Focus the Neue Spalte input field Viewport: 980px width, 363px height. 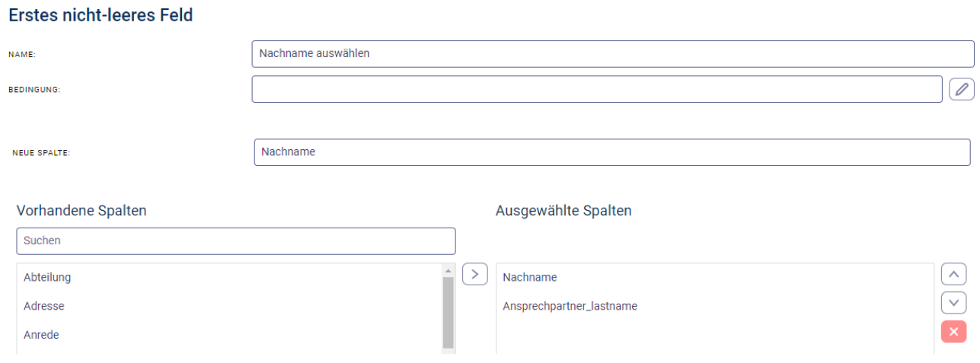pyautogui.click(x=611, y=152)
